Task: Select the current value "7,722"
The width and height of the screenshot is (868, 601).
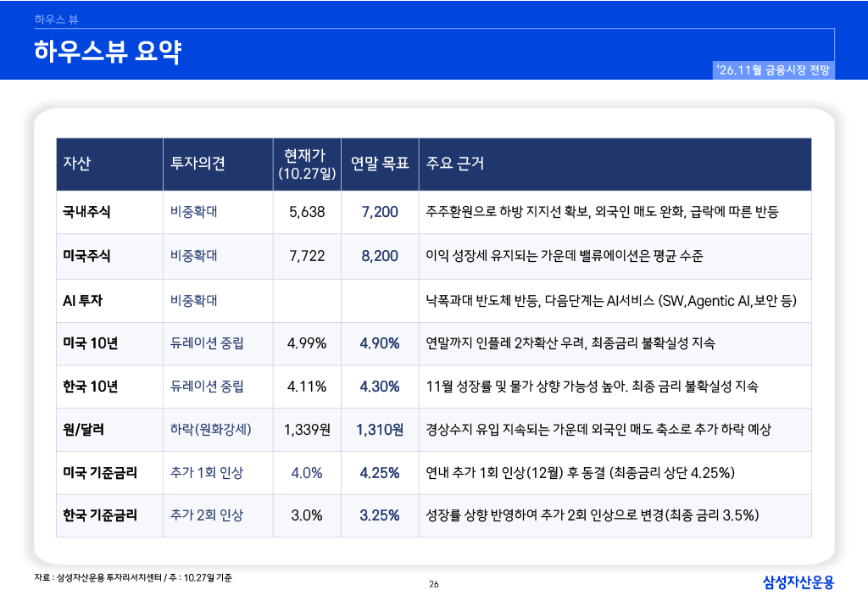Action: coord(307,256)
